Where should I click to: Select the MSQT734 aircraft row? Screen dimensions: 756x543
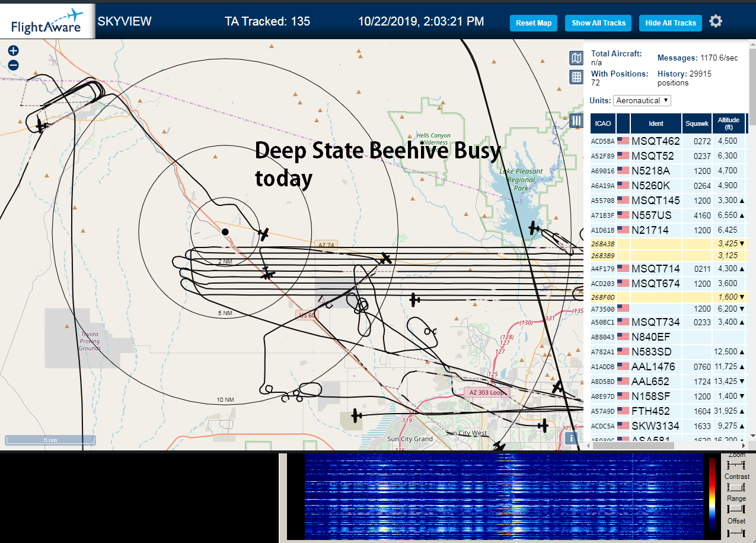(x=668, y=322)
